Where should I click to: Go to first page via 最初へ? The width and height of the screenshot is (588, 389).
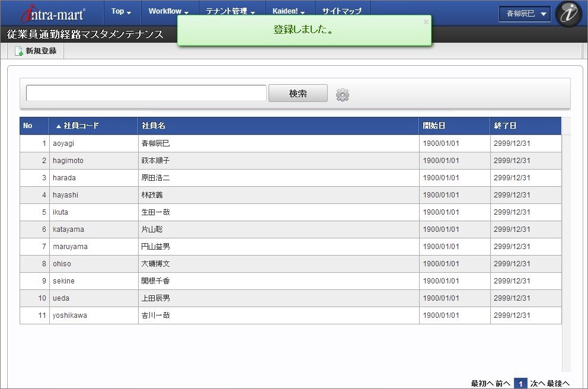point(482,384)
